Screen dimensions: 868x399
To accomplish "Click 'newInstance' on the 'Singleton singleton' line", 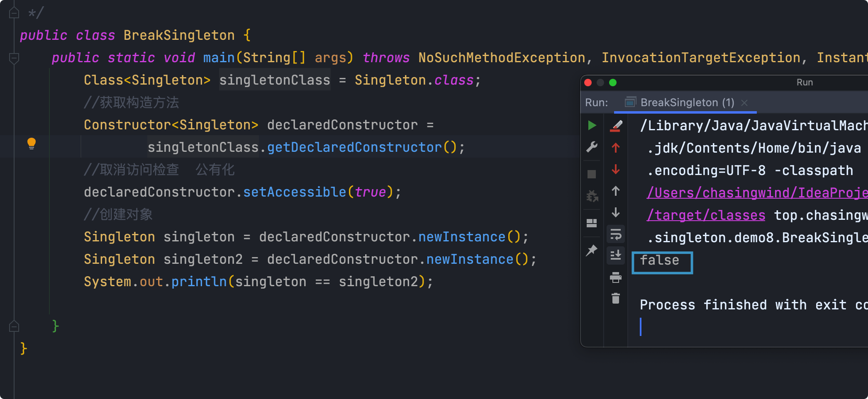I will (462, 237).
